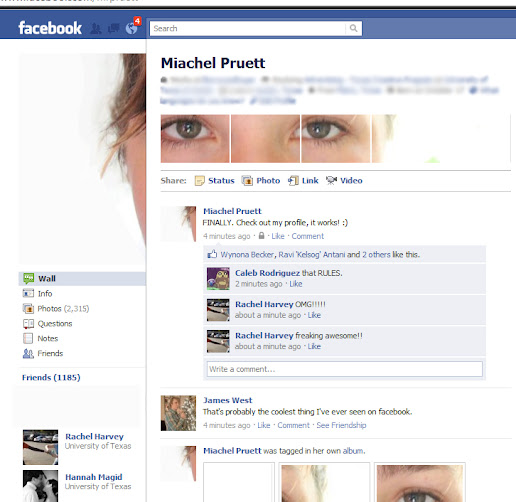This screenshot has width=516, height=502.
Task: Open Wall tab in sidebar
Action: click(82, 279)
